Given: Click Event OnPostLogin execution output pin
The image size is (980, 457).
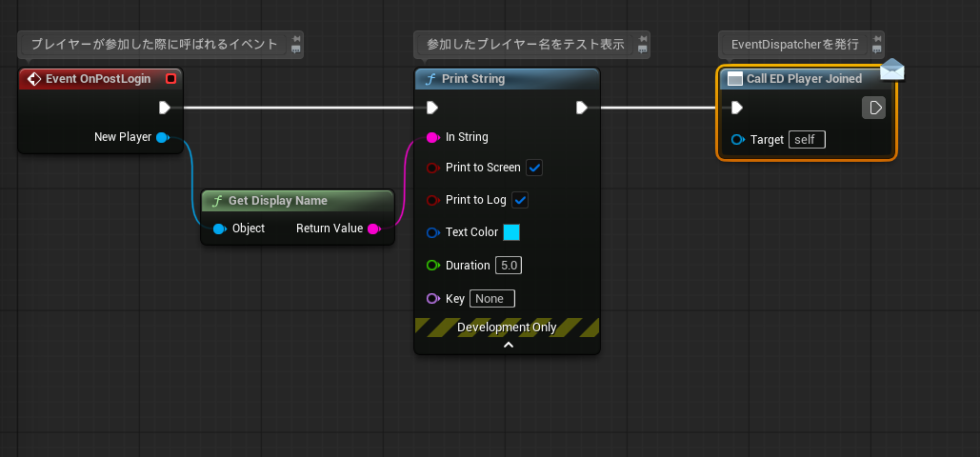Looking at the screenshot, I should click(x=165, y=108).
